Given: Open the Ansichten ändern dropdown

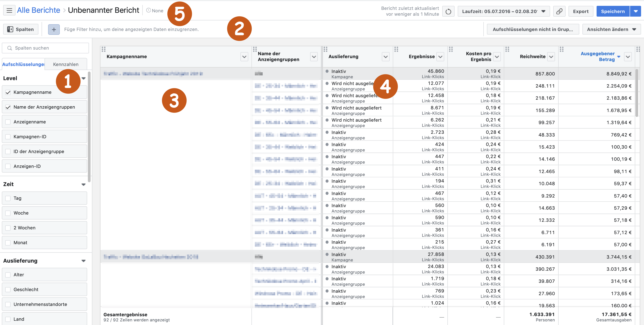Looking at the screenshot, I should (611, 29).
